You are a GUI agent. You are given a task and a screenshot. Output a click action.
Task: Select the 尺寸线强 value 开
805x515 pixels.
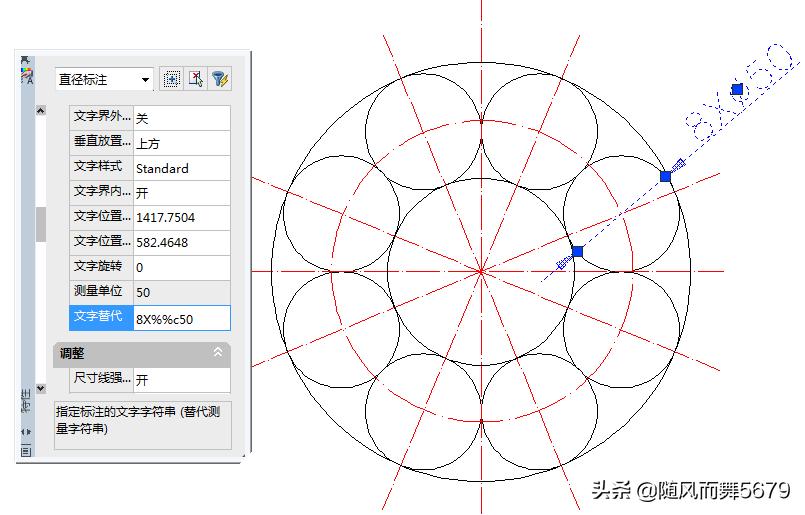[x=182, y=380]
